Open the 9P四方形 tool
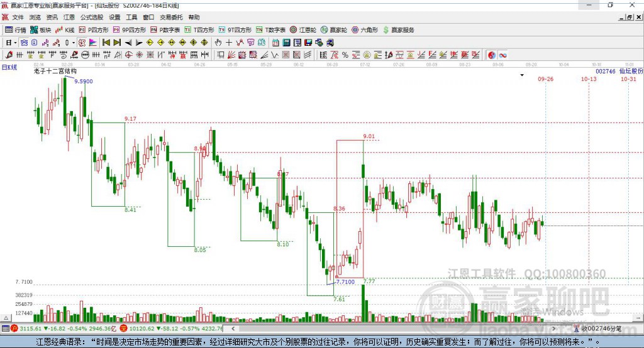 click(x=129, y=30)
